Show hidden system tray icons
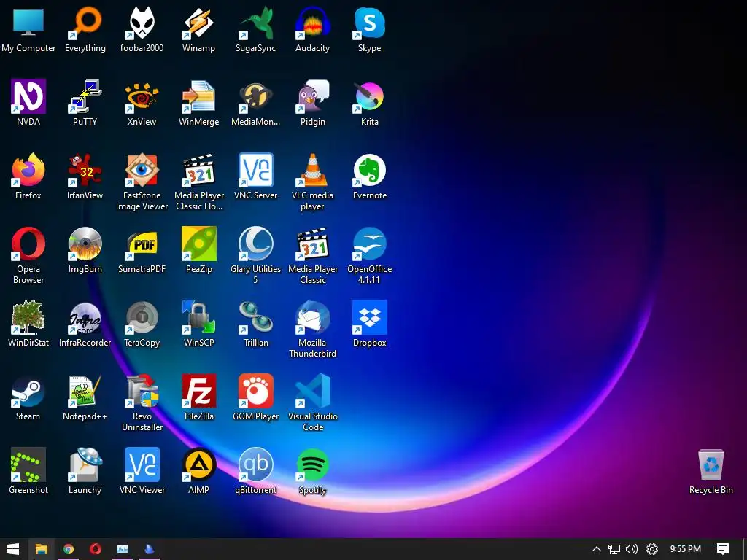This screenshot has width=747, height=560. pyautogui.click(x=597, y=549)
